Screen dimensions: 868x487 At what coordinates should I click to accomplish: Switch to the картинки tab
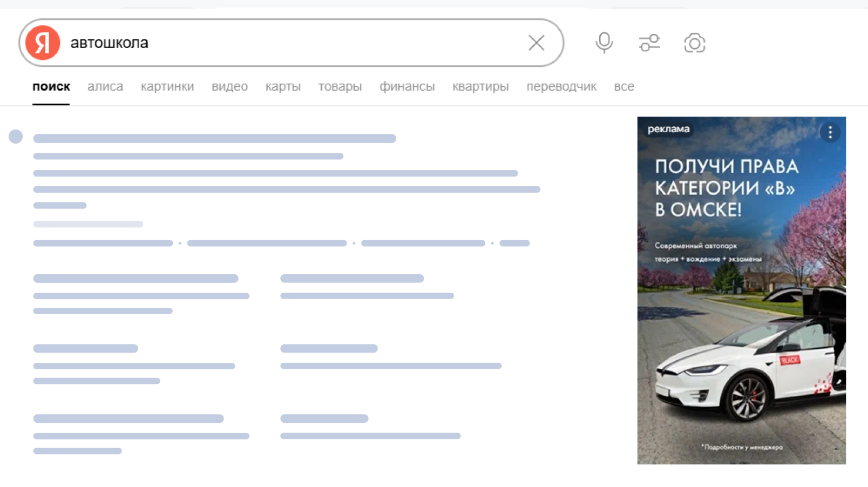click(167, 86)
